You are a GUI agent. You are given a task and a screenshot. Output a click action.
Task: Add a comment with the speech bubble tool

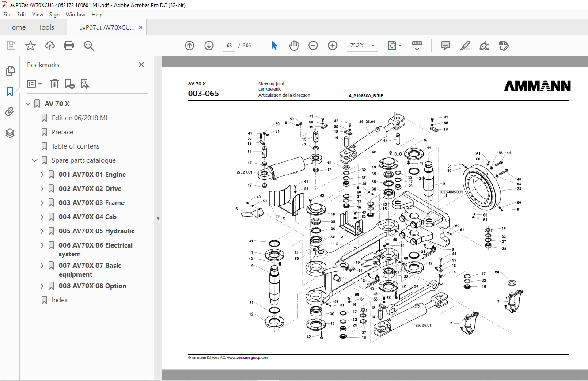click(446, 46)
